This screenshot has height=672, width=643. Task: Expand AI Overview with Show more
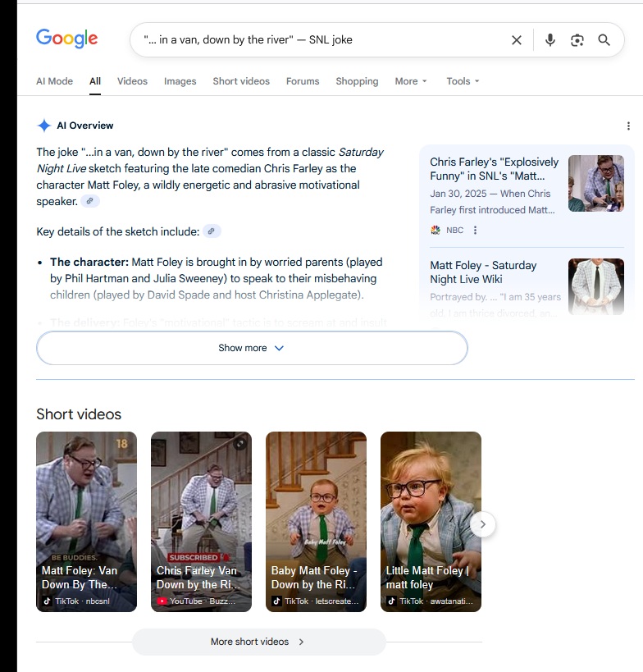point(252,348)
